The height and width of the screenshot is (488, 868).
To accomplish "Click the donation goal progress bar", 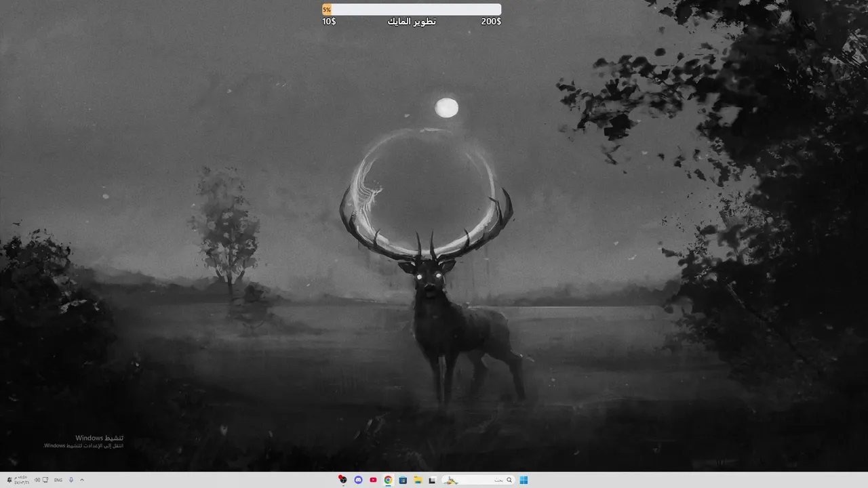I will (x=412, y=9).
